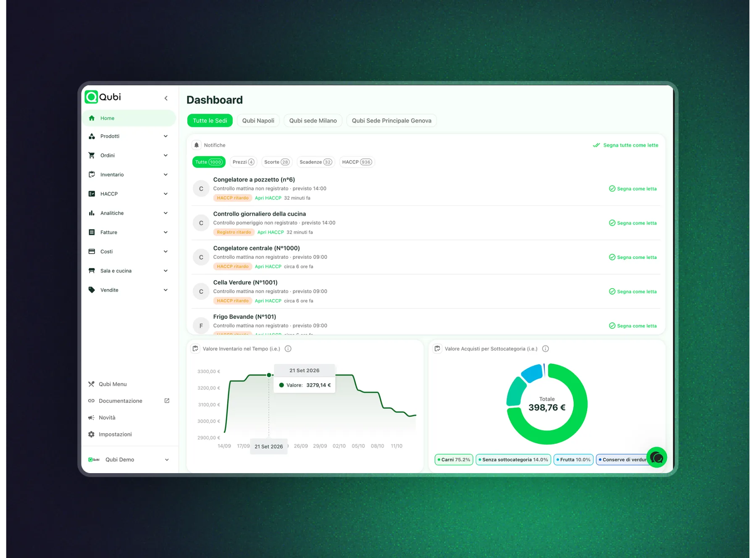Expand the Fatture section chevron
Viewport: 756px width, 558px height.
click(x=165, y=232)
